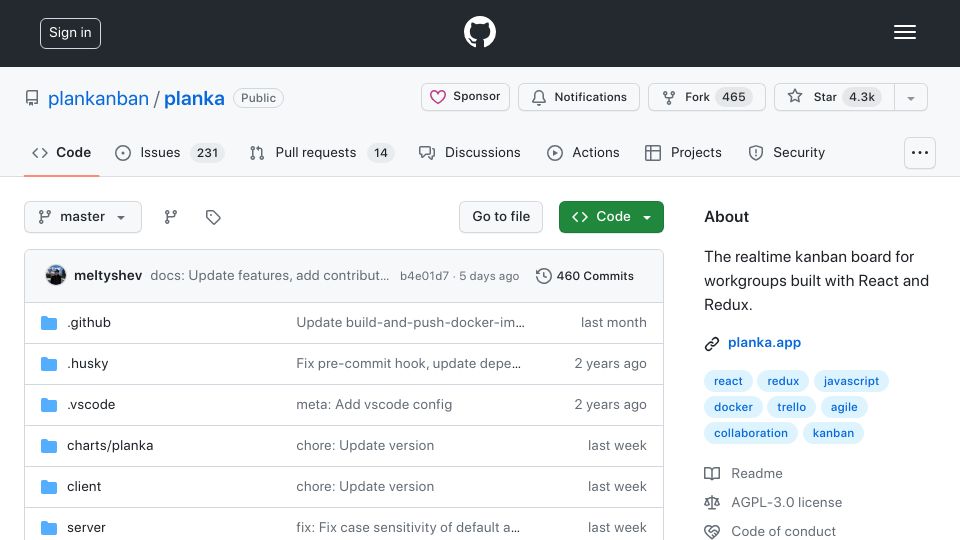Open the meltyshev author link
Viewport: 960px width, 540px height.
(x=108, y=276)
